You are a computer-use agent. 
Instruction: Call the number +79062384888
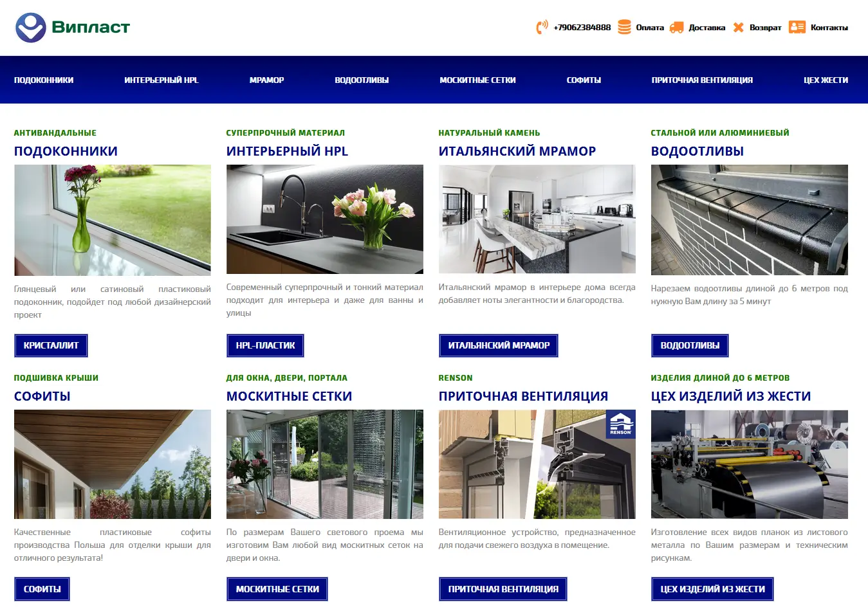coord(582,28)
